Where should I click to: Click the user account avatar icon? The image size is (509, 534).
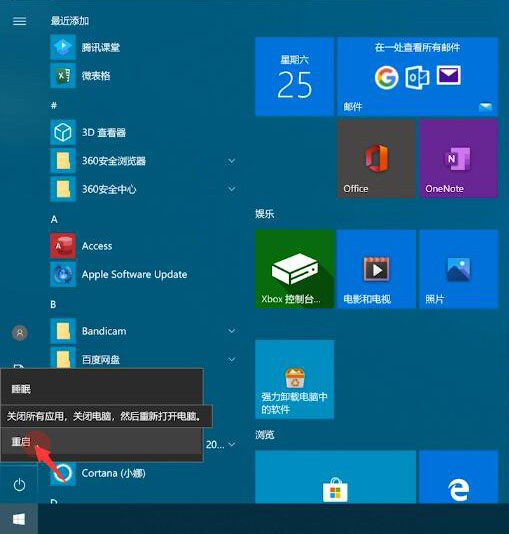tap(20, 333)
